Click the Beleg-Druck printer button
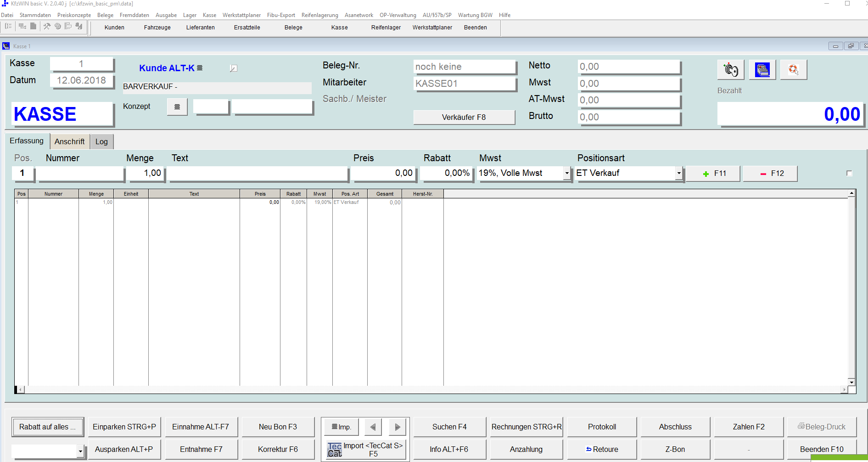 pyautogui.click(x=822, y=427)
